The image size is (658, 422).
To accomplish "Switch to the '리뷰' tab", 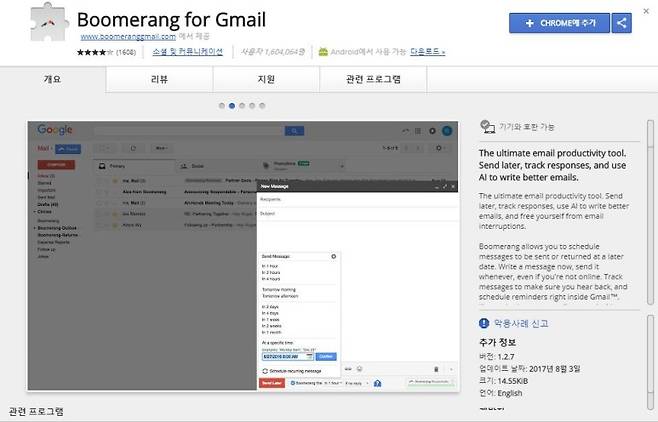I will [160, 79].
